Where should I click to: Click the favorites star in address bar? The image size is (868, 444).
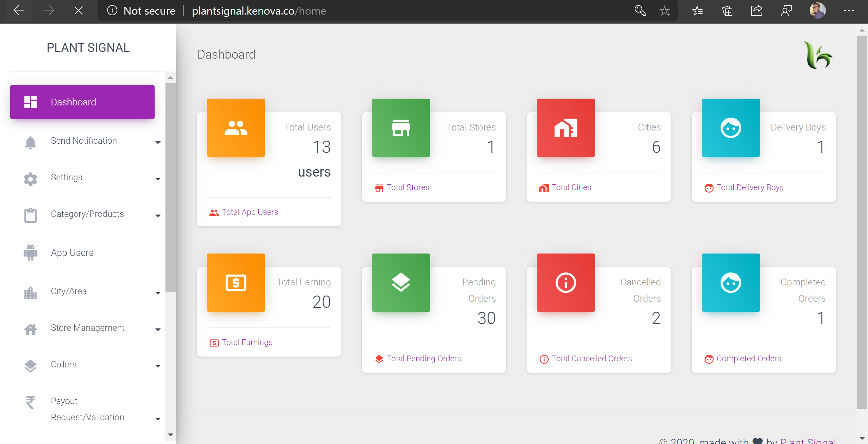point(665,11)
